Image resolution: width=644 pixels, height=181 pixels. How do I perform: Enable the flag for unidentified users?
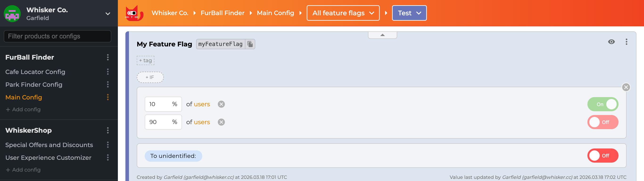[603, 156]
